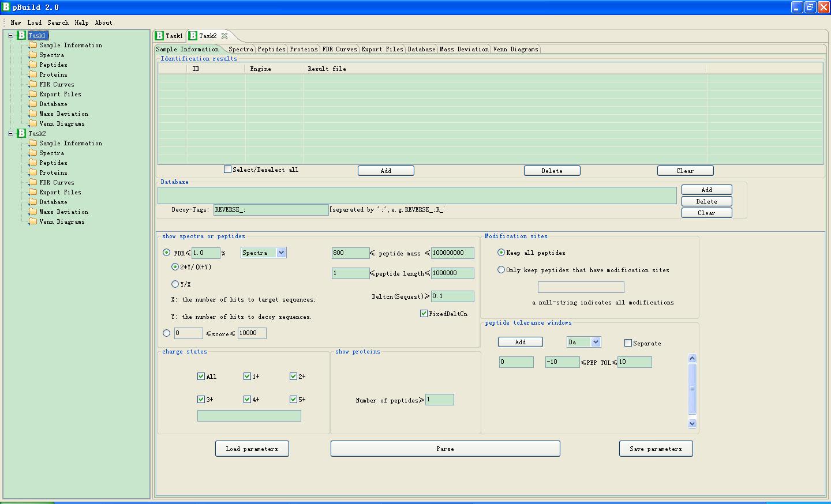Click the Task1 B icon in the tree
This screenshot has height=504, width=831.
click(21, 35)
